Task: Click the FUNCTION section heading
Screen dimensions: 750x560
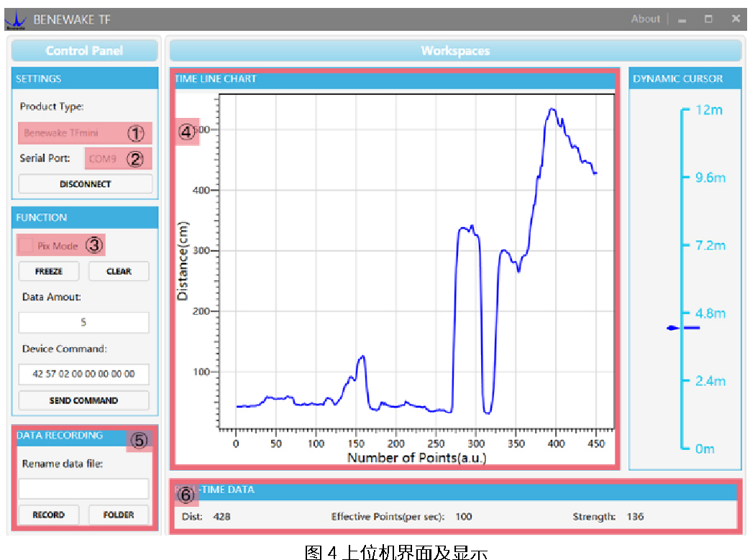Action: [x=41, y=218]
